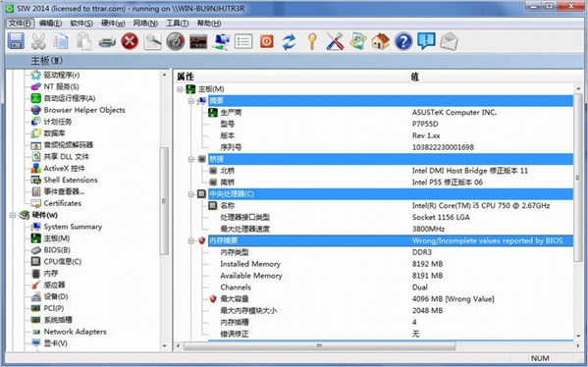
Task: Collapse the 硬件(W) tree node
Action: [x=13, y=215]
